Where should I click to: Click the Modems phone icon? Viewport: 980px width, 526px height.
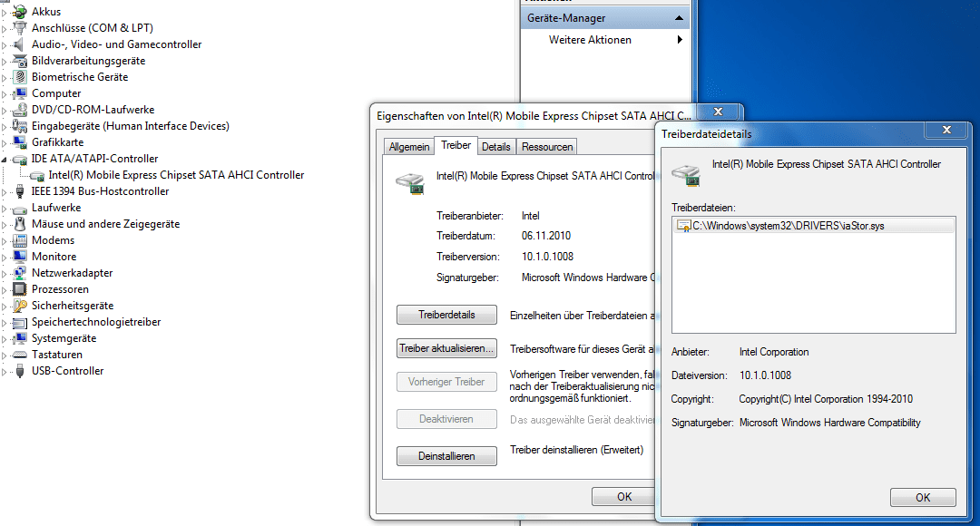pyautogui.click(x=20, y=240)
